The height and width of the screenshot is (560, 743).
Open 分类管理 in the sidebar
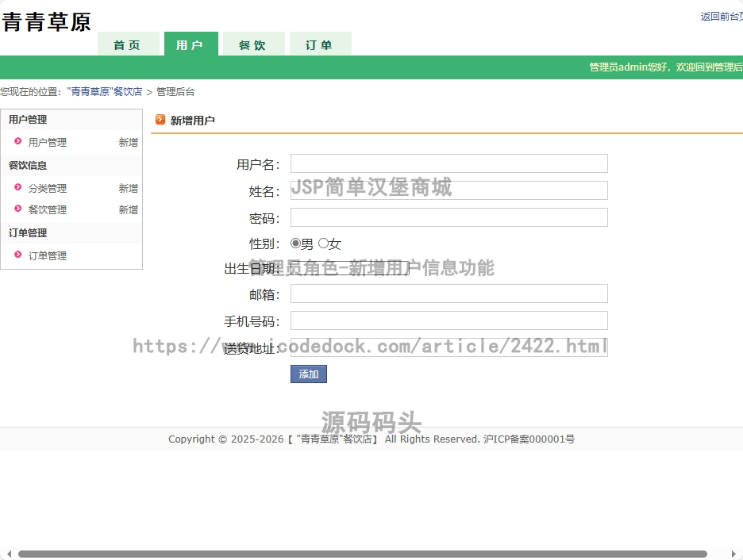[x=48, y=189]
